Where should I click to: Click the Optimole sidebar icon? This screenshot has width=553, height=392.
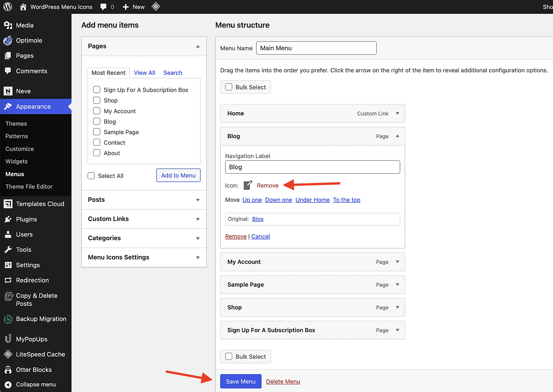pyautogui.click(x=8, y=40)
